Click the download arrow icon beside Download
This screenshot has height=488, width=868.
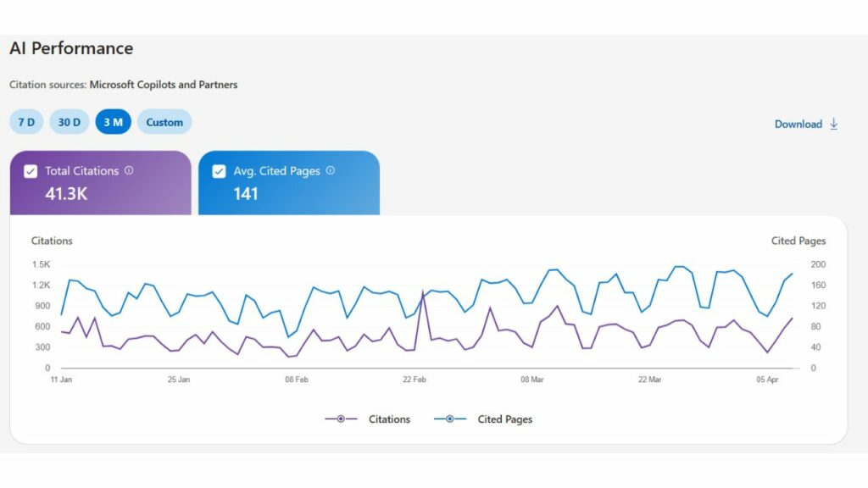[x=832, y=124]
